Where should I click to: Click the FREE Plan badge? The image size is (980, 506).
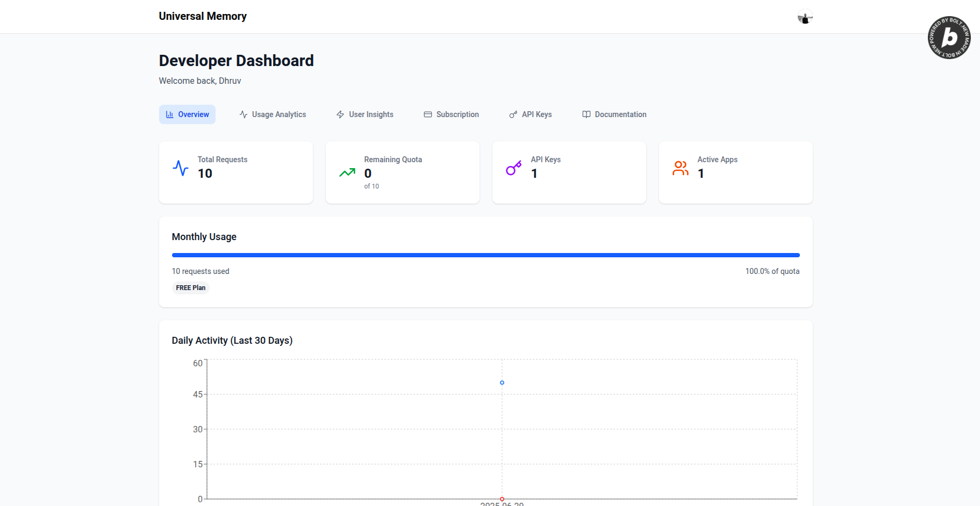coord(191,288)
